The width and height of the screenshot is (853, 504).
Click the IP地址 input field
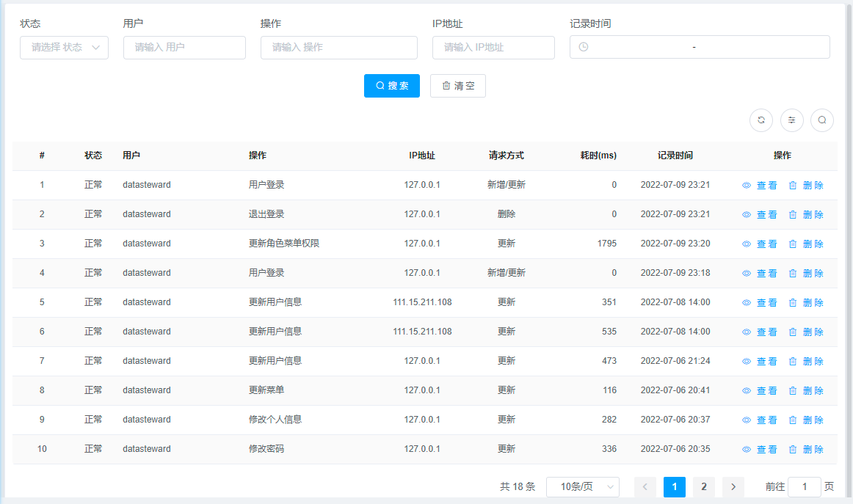tap(493, 47)
